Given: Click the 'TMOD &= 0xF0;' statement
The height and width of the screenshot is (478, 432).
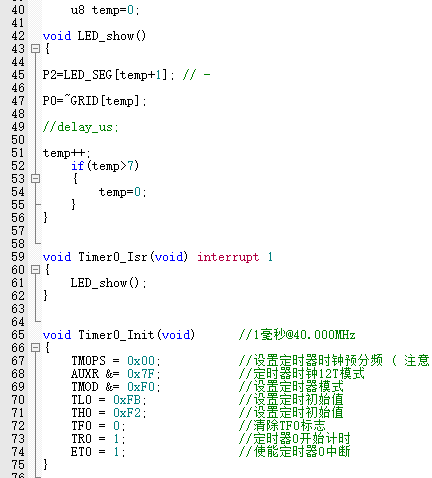Looking at the screenshot, I should [116, 387].
